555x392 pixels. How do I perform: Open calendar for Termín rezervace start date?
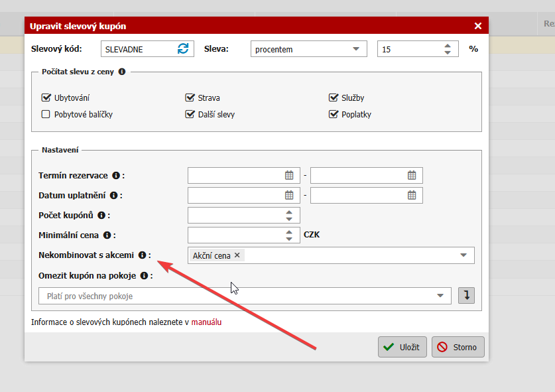289,176
